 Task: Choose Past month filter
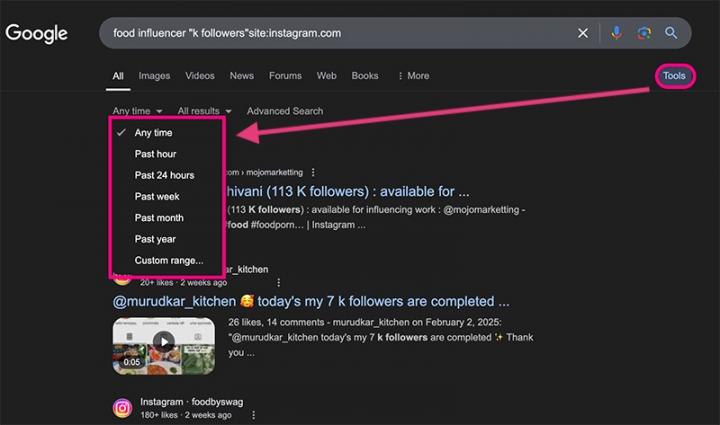point(159,218)
